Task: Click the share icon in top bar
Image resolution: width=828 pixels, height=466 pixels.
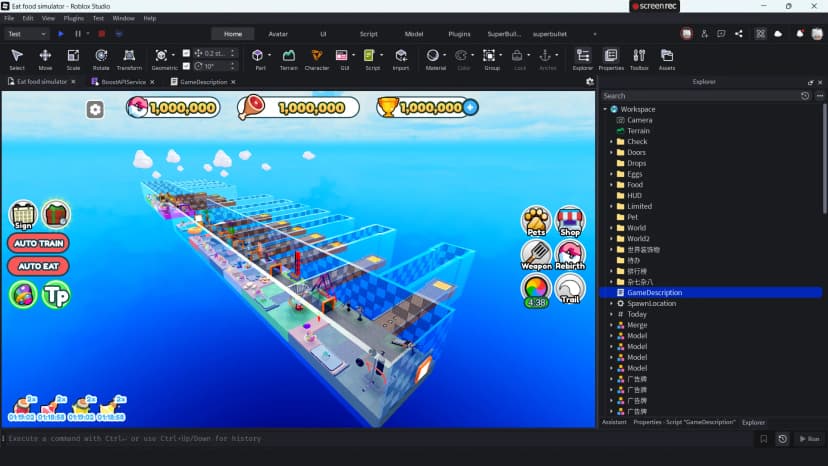Action: click(739, 34)
